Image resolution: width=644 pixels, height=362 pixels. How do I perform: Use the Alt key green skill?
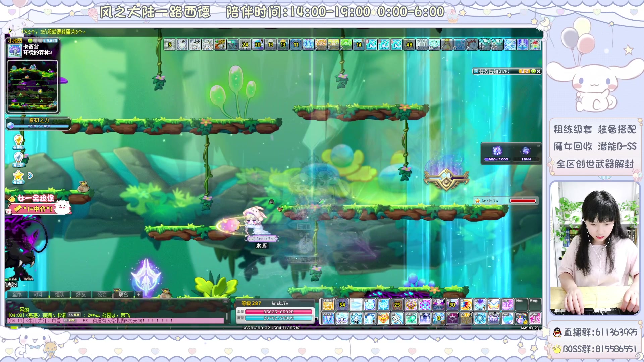(x=411, y=318)
